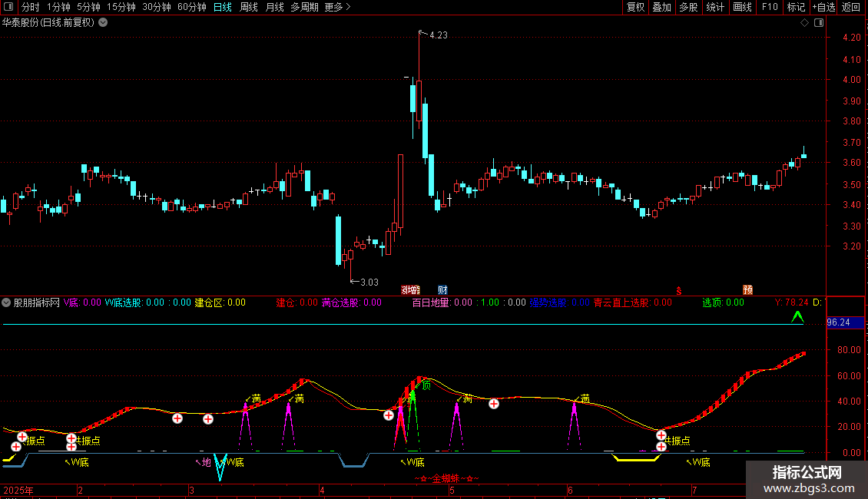This screenshot has height=499, width=868.
Task: Select the 1分钟 period tab
Action: point(58,7)
